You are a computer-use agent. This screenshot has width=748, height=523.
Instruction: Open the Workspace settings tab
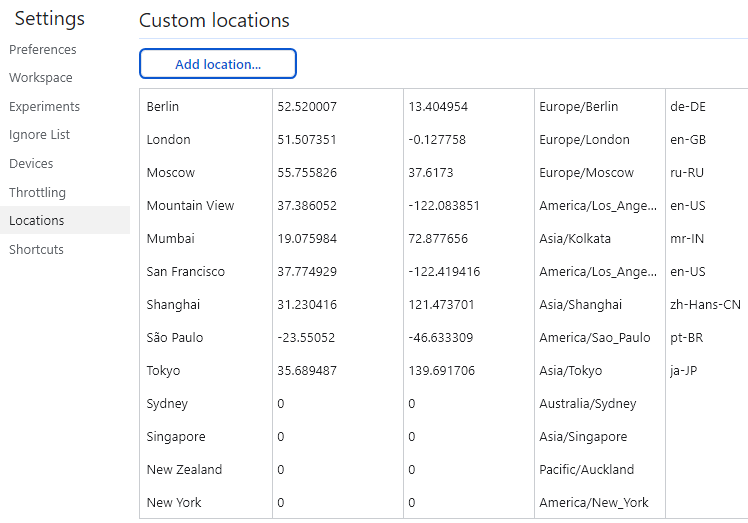41,78
